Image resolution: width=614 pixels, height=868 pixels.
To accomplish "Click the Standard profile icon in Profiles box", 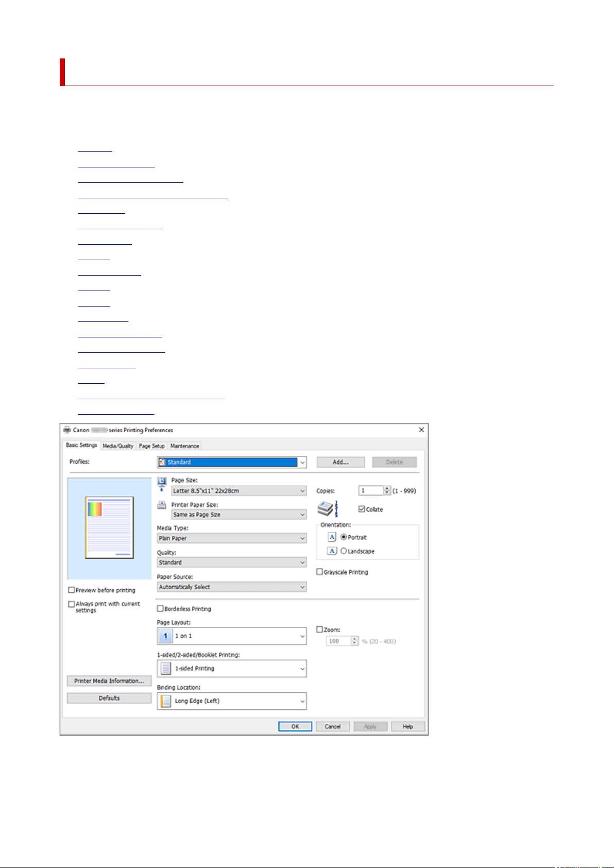I will 162,462.
